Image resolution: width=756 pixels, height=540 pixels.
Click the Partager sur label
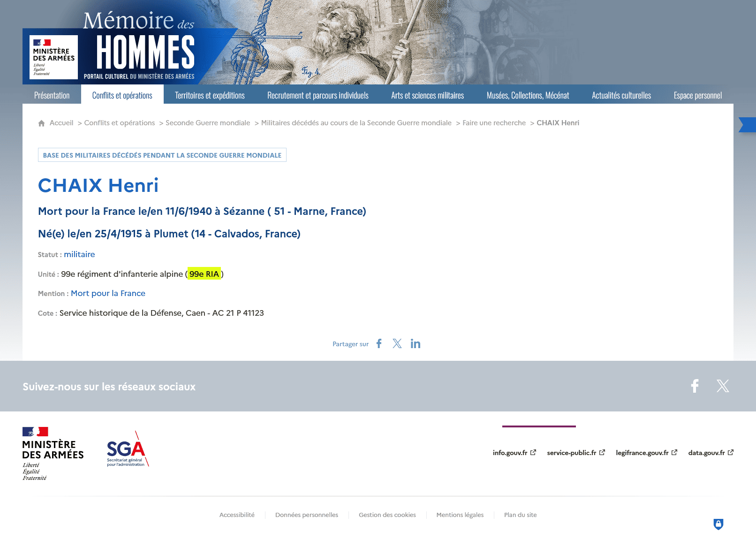click(x=350, y=344)
